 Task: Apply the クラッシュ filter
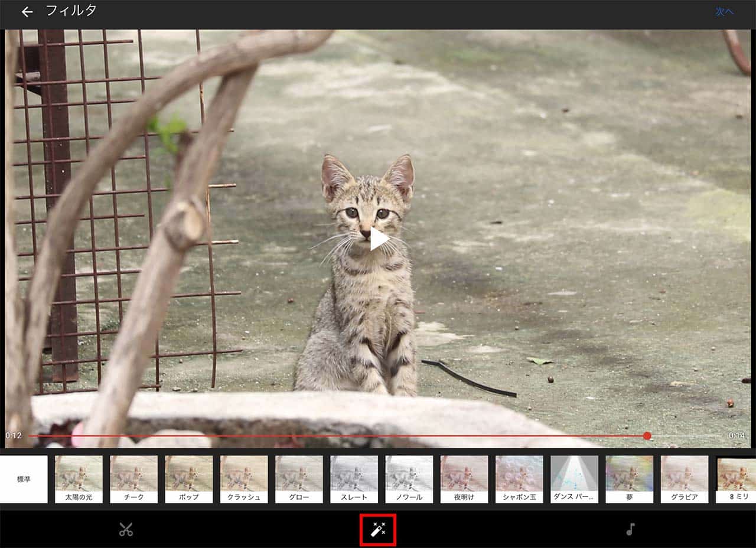tap(244, 479)
